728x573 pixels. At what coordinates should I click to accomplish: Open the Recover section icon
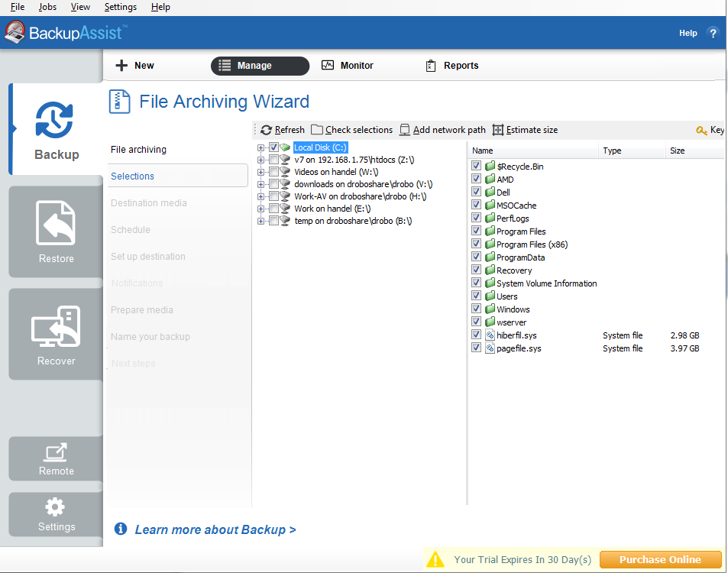point(56,326)
